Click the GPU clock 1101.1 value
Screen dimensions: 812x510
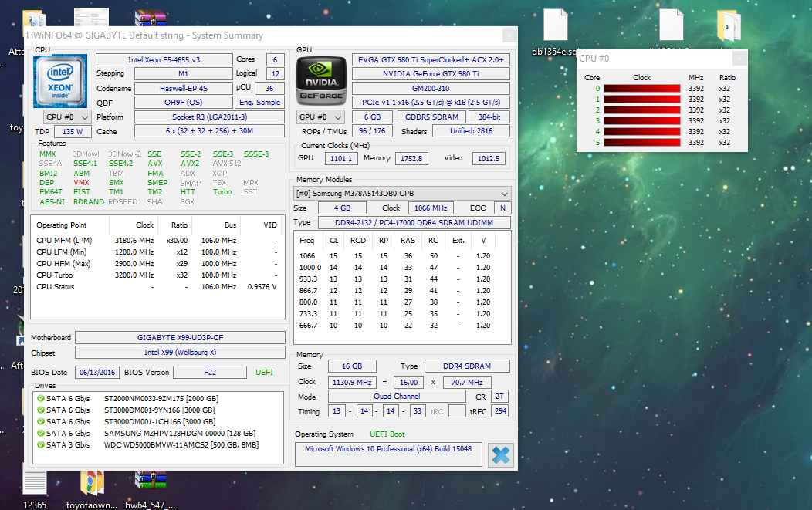[x=340, y=158]
